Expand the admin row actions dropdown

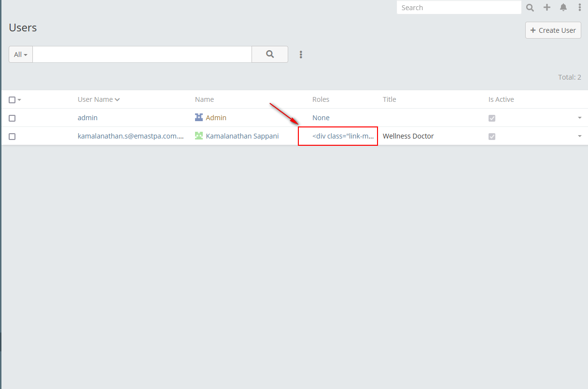579,118
